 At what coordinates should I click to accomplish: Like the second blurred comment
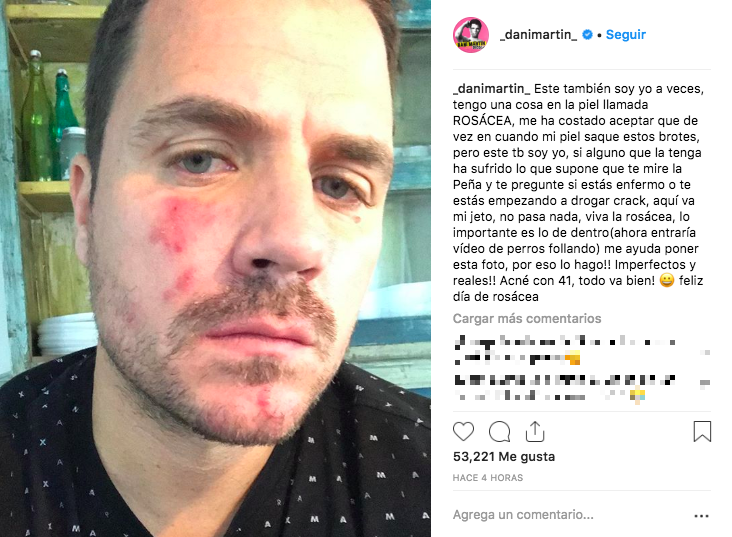click(705, 383)
